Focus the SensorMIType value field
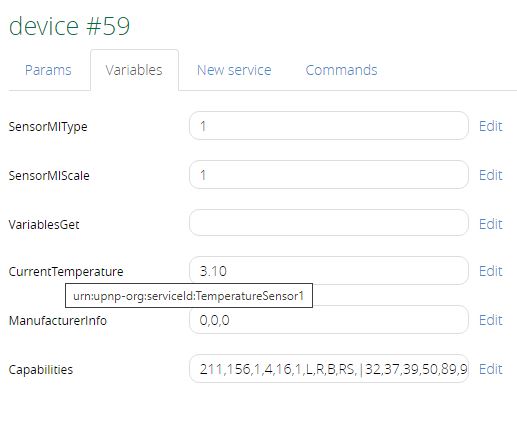 coord(329,126)
